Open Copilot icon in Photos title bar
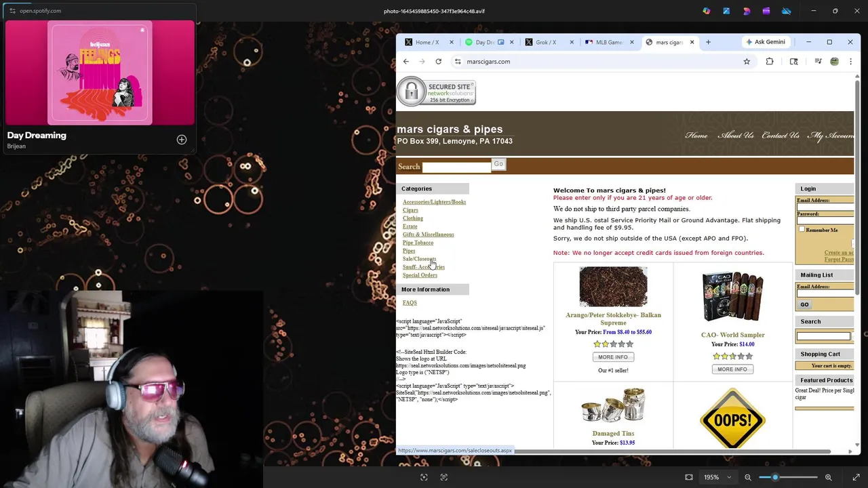Viewport: 868px width, 488px height. point(707,11)
